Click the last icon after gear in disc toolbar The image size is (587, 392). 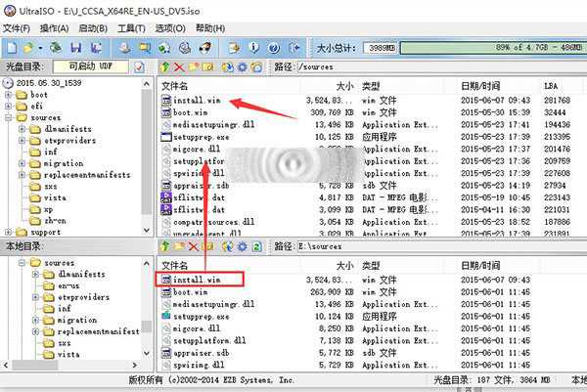(256, 66)
